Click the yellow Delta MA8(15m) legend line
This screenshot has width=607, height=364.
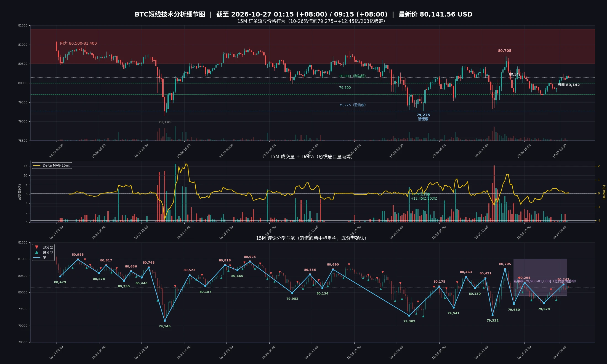coord(37,165)
